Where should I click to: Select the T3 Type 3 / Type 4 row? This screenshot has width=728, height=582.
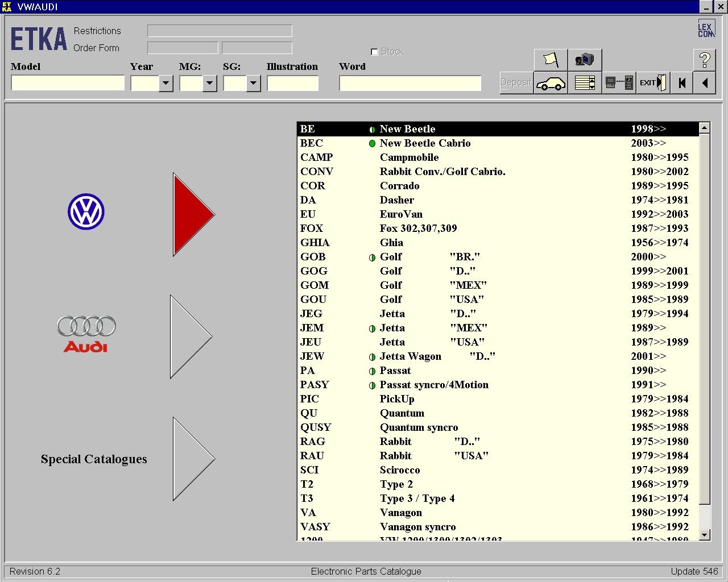[x=498, y=498]
